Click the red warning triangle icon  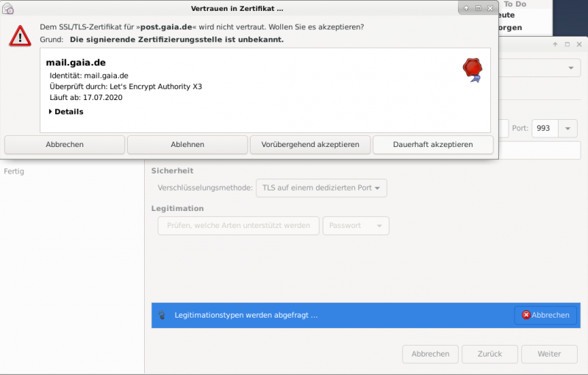(x=20, y=36)
